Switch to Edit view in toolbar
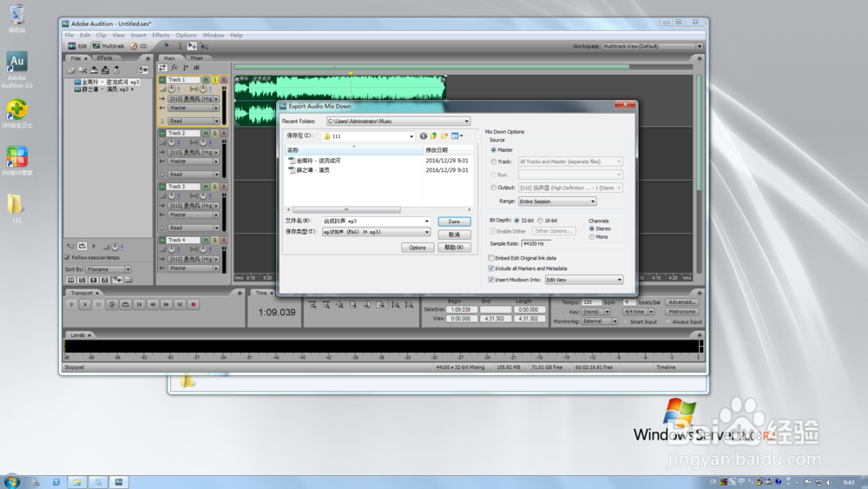 (77, 46)
